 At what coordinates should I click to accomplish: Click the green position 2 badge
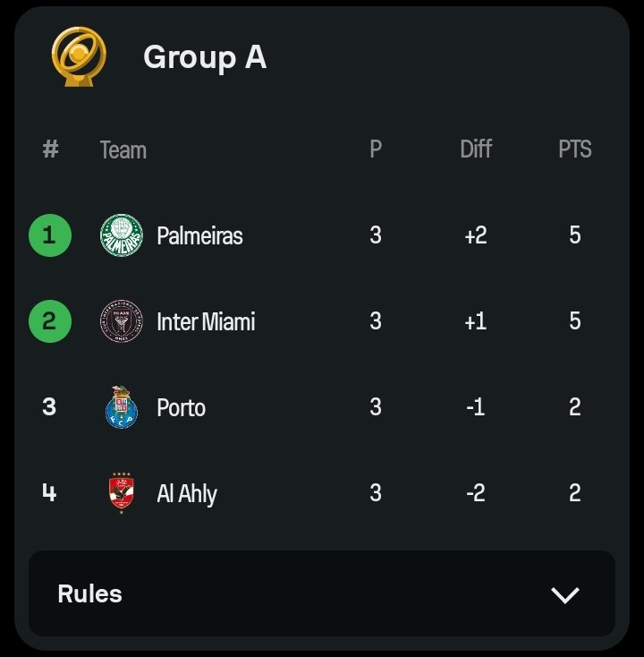pyautogui.click(x=50, y=321)
